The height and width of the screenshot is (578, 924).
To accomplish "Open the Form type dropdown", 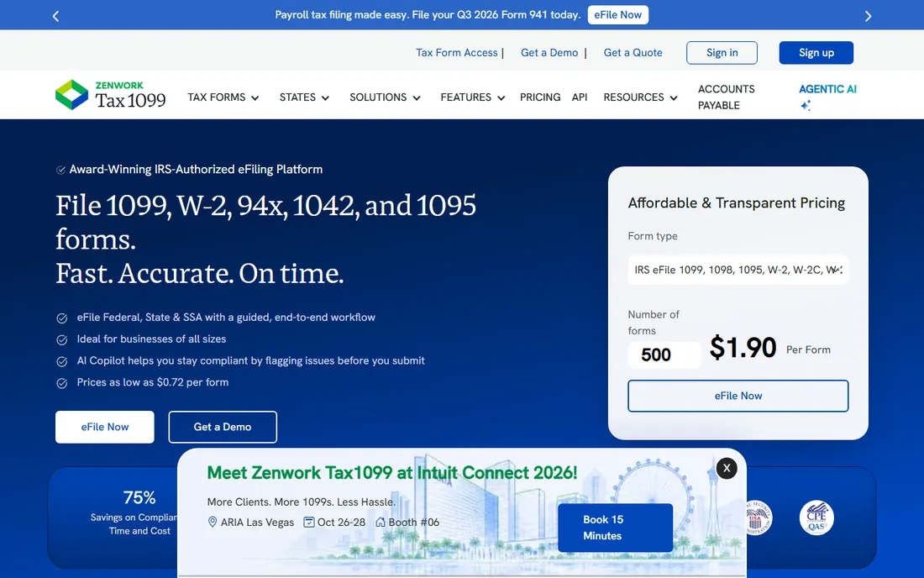I will [x=738, y=270].
